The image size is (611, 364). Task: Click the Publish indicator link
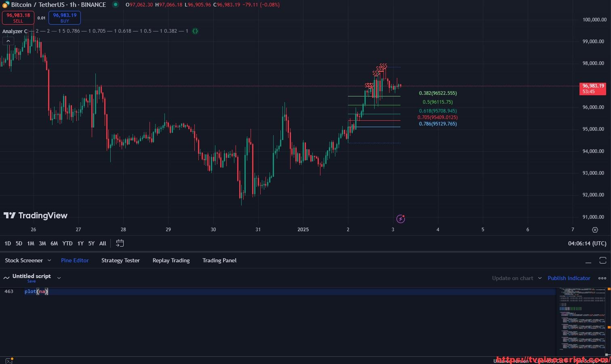pyautogui.click(x=569, y=278)
